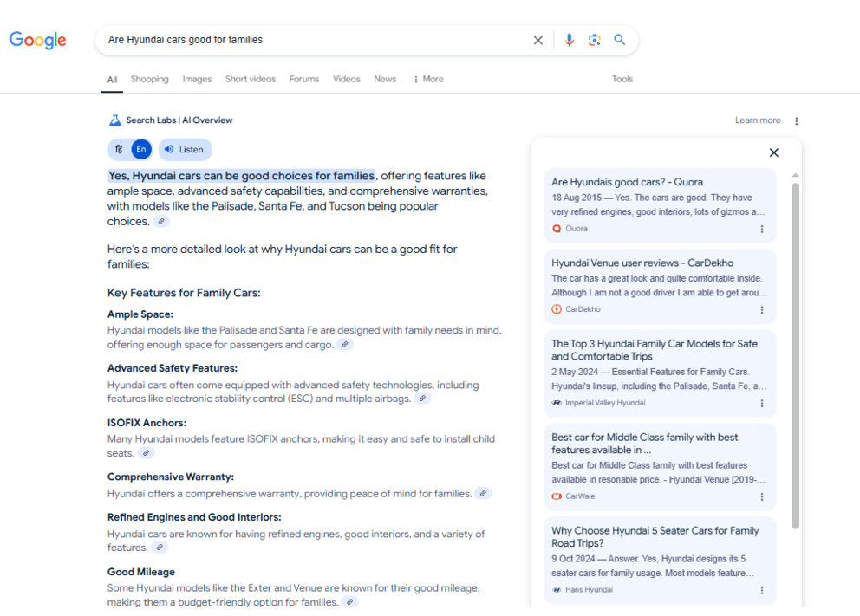
Task: Click the blue search magnifier icon
Action: [x=619, y=40]
